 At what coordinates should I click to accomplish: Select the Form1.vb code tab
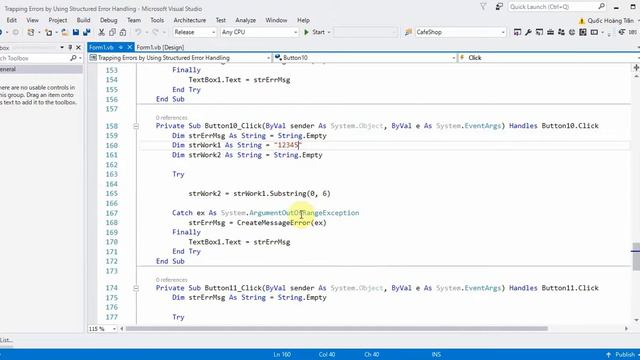tap(101, 47)
